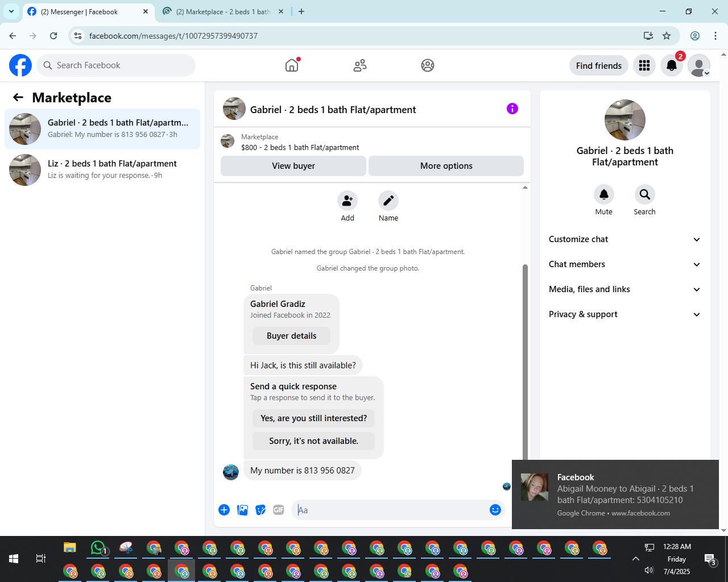
Task: Click the More options button
Action: (446, 166)
